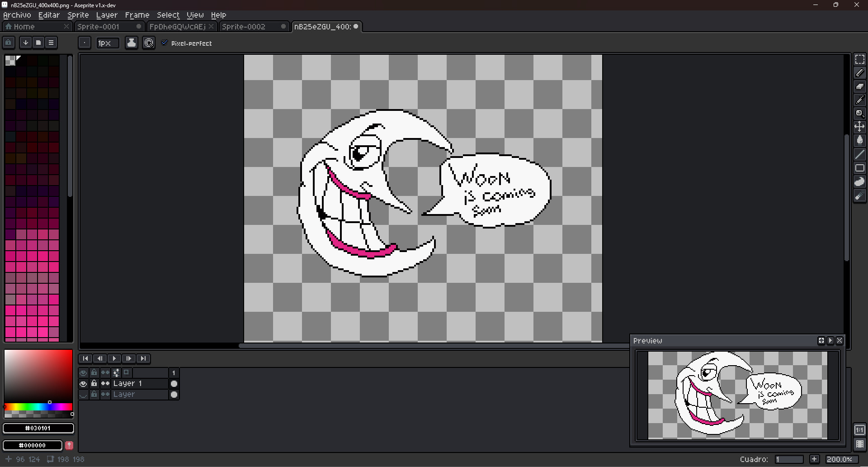
Task: Select the Zoom tool
Action: [859, 114]
